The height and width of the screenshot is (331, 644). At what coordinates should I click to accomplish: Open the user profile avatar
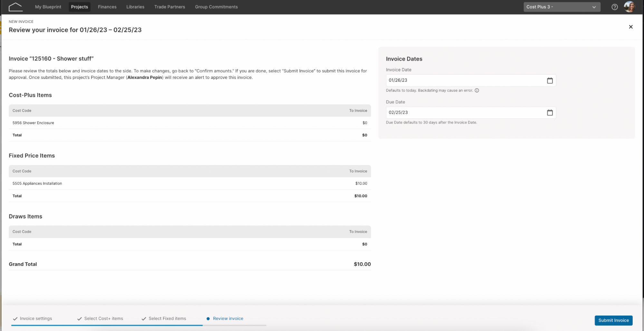tap(630, 7)
